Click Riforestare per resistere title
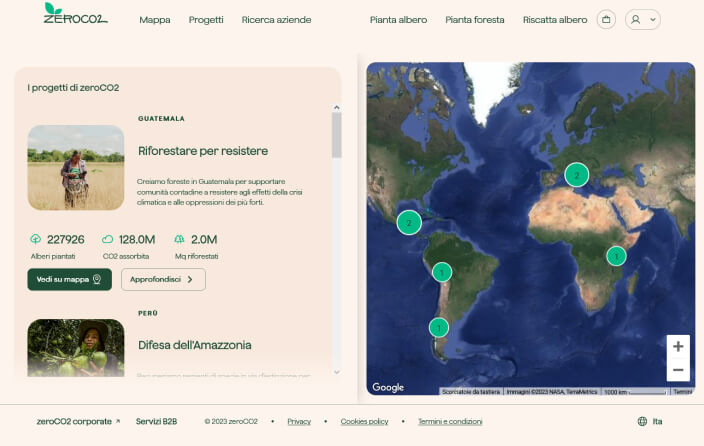The width and height of the screenshot is (704, 446). [x=203, y=151]
